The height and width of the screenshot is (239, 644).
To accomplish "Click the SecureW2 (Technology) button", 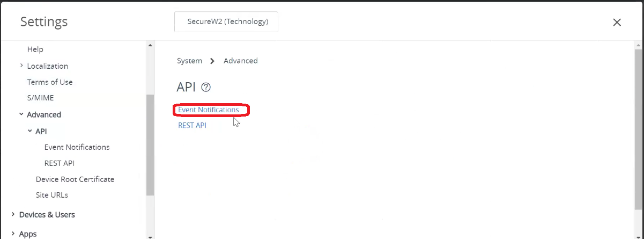I will (226, 22).
